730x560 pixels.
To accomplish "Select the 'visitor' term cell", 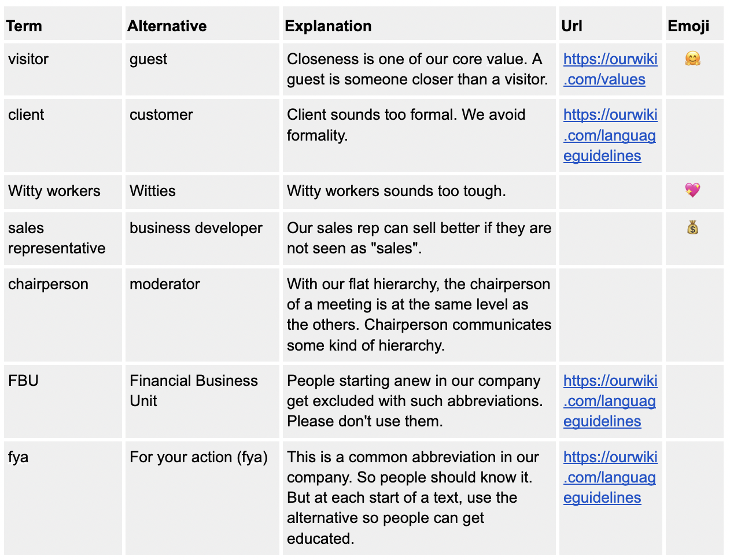I will click(x=28, y=59).
